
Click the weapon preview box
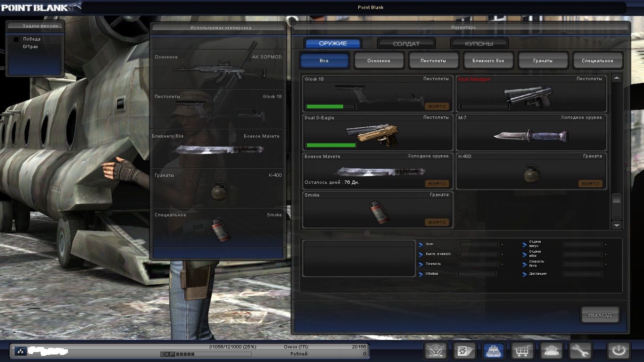click(x=359, y=258)
